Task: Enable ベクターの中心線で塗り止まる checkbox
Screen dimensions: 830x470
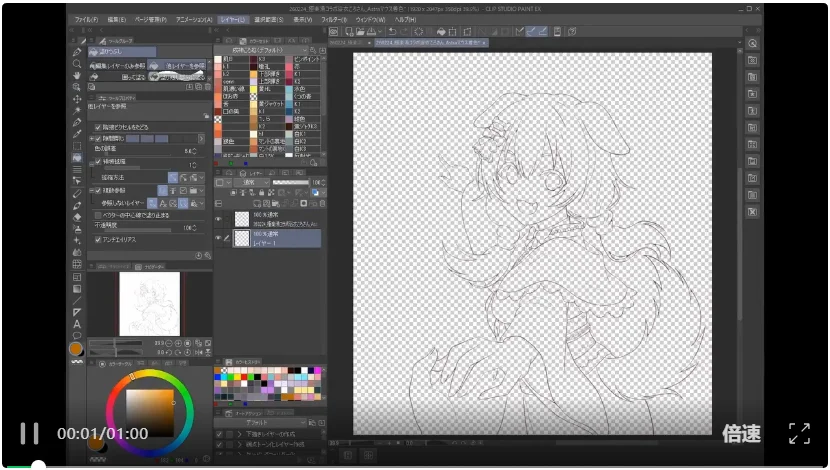Action: tap(98, 215)
